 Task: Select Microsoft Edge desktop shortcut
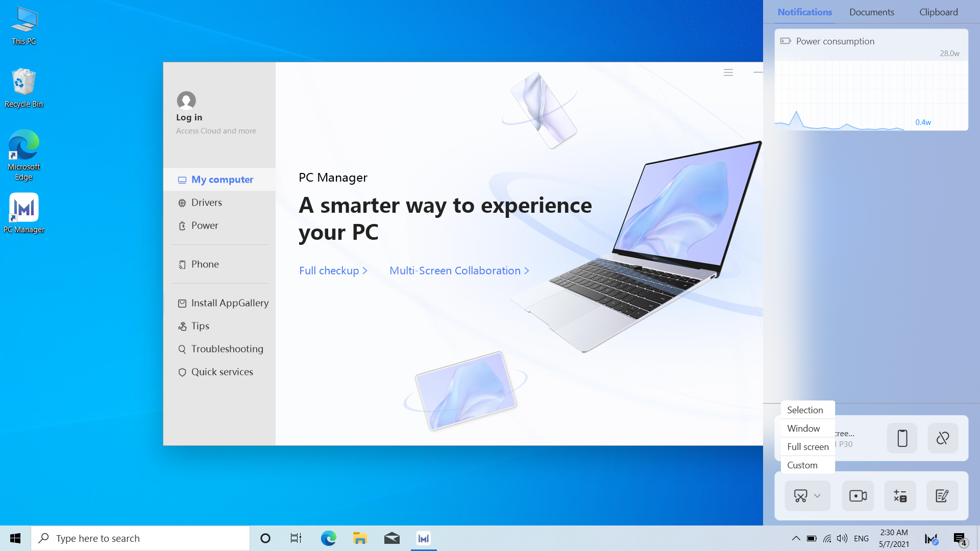[24, 155]
